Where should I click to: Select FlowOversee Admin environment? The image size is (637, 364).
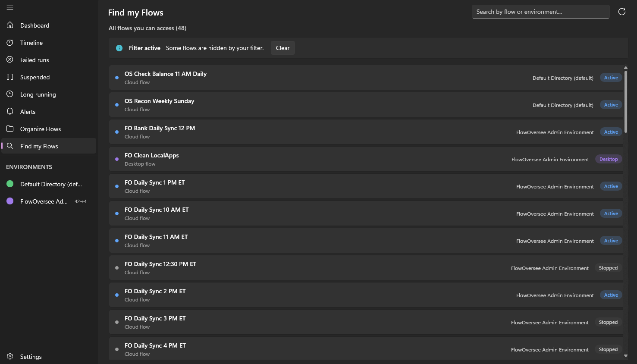49,201
